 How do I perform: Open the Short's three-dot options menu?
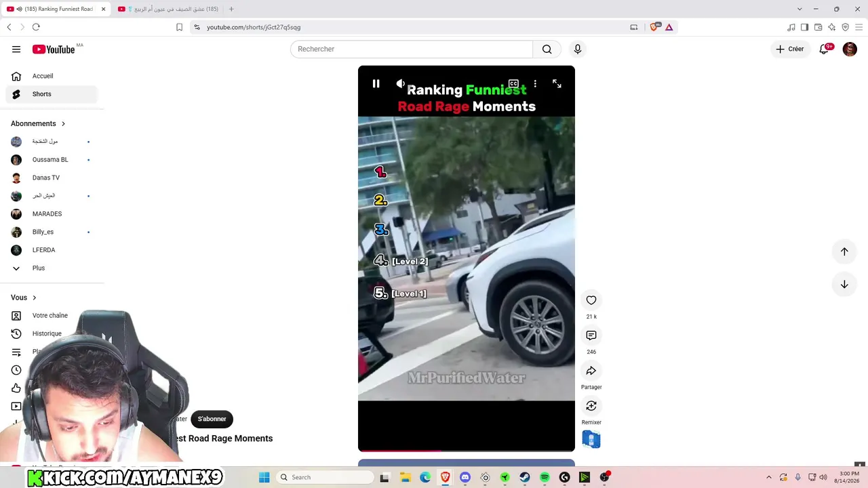[535, 83]
